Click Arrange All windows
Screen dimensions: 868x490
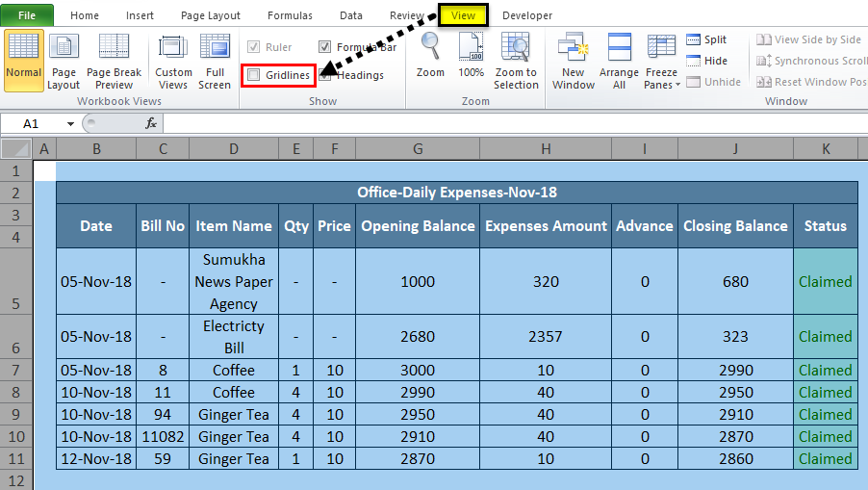tap(619, 61)
